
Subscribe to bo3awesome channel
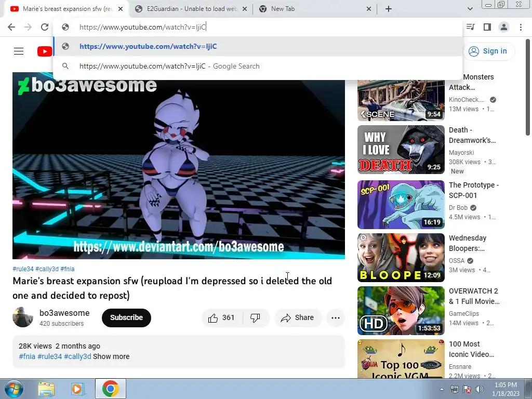(x=126, y=318)
